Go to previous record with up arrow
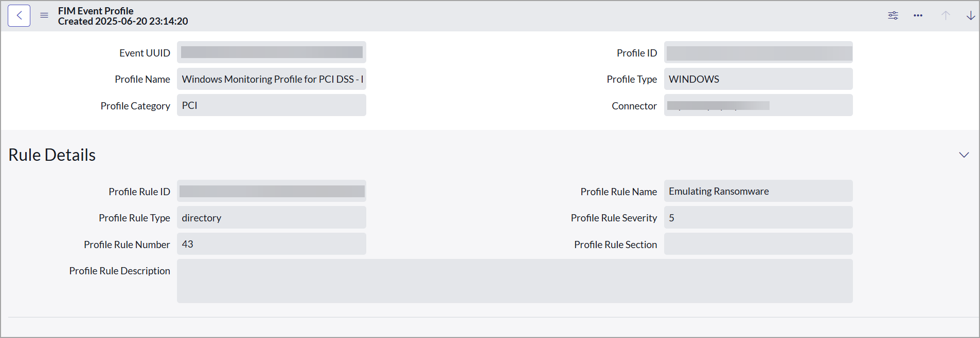Screen dimensions: 980x338 (x=946, y=15)
